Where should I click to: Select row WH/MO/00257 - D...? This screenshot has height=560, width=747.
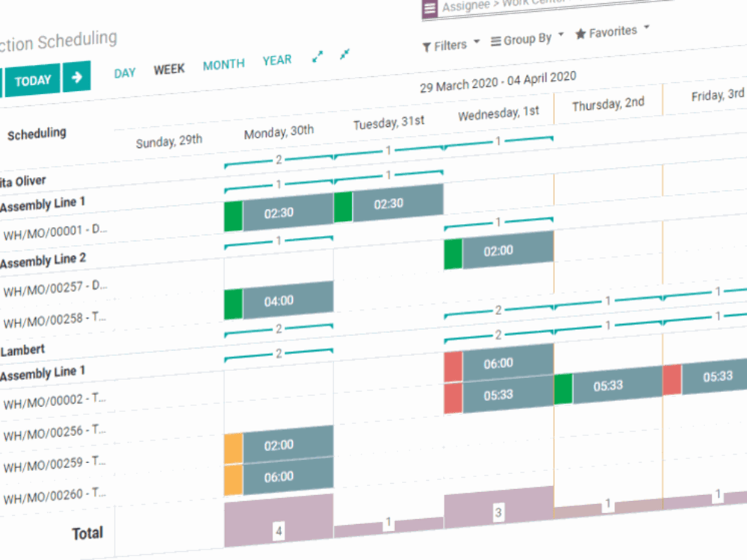point(55,287)
